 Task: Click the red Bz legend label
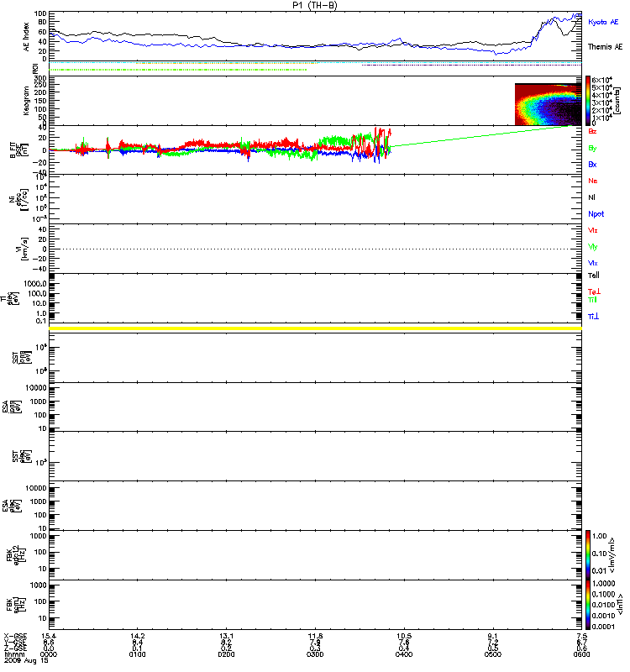[592, 131]
